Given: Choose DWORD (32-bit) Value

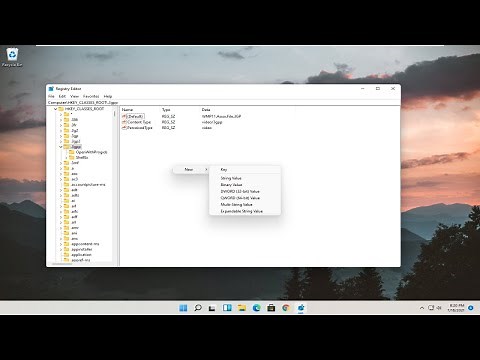Looking at the screenshot, I should click(245, 191).
